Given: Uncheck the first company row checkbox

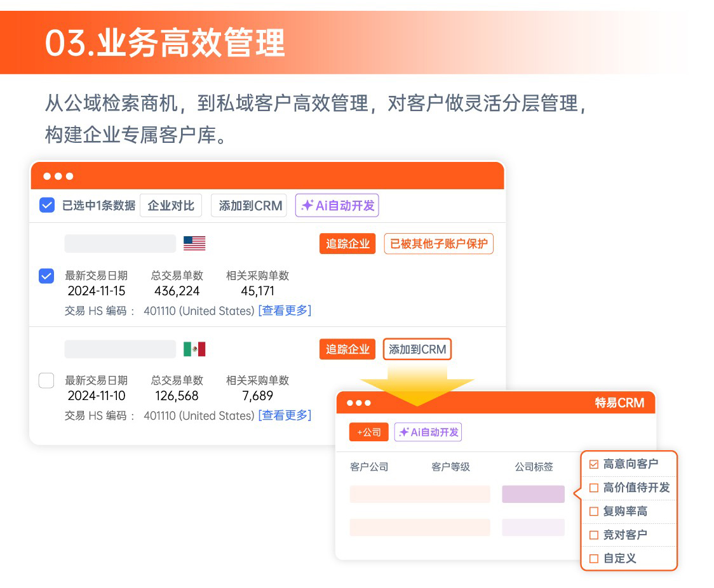Looking at the screenshot, I should tap(46, 276).
